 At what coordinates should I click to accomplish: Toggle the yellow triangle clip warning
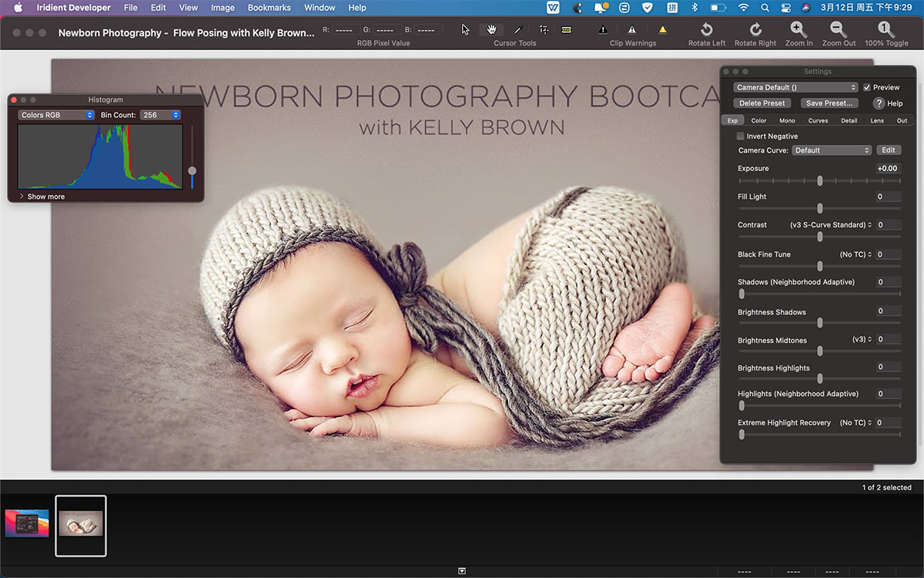click(x=663, y=29)
